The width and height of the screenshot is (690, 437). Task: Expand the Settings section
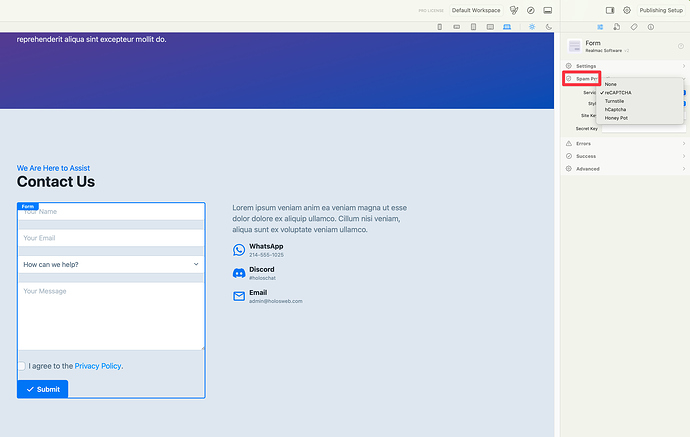[625, 66]
